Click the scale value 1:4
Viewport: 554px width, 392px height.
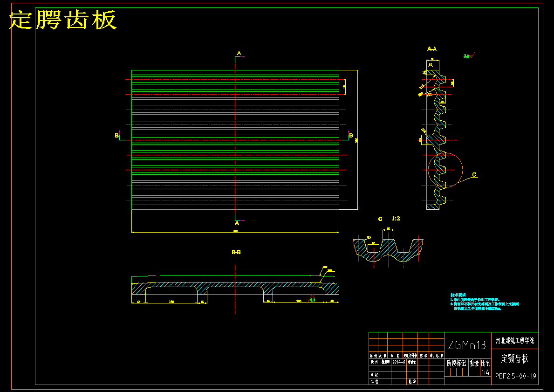486,372
